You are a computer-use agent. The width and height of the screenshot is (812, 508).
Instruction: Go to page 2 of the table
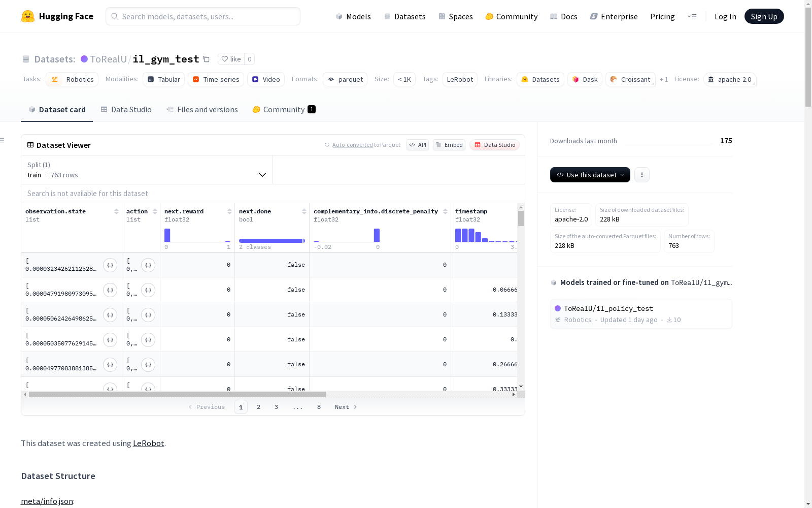tap(259, 407)
